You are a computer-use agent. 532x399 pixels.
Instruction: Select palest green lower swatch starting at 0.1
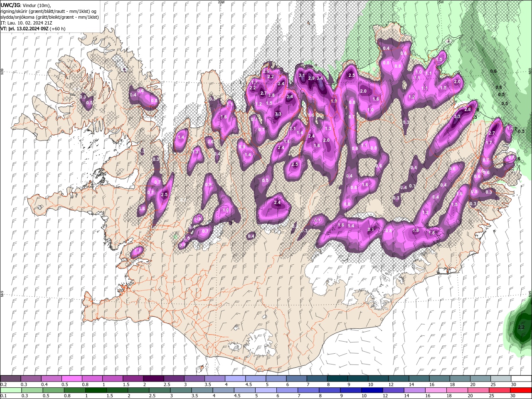pyautogui.click(x=11, y=390)
